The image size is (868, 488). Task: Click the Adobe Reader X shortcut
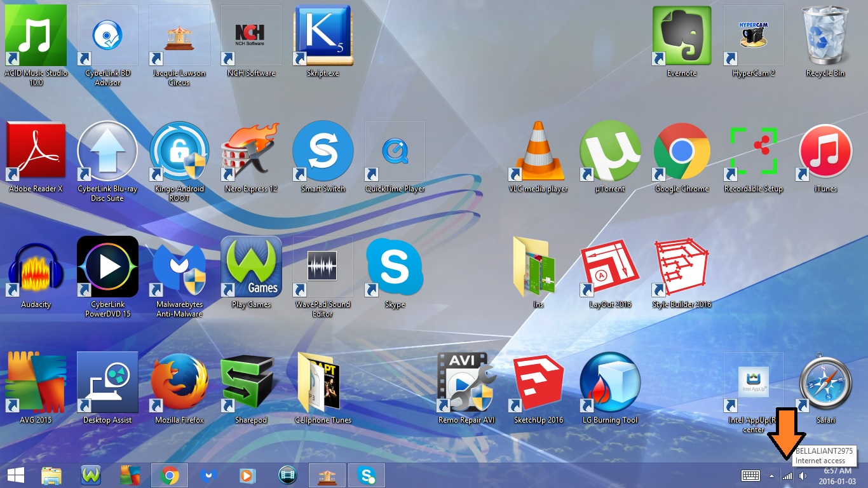36,151
